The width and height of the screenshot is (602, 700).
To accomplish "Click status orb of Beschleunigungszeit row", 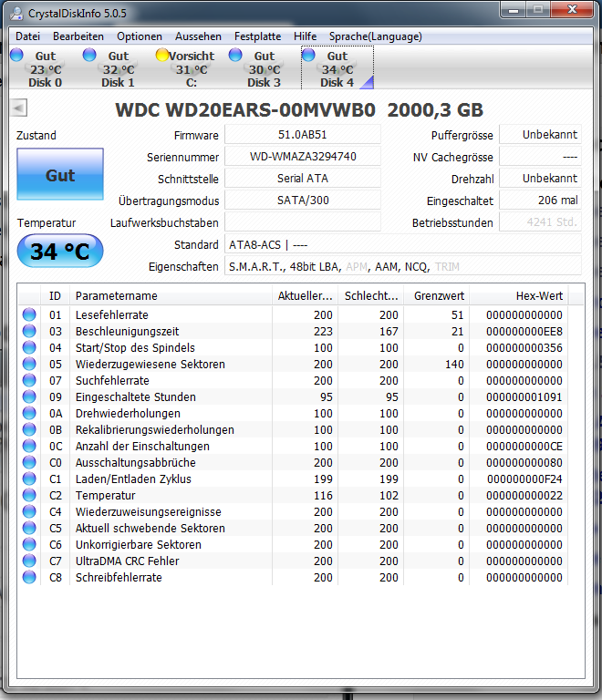I will (x=29, y=331).
